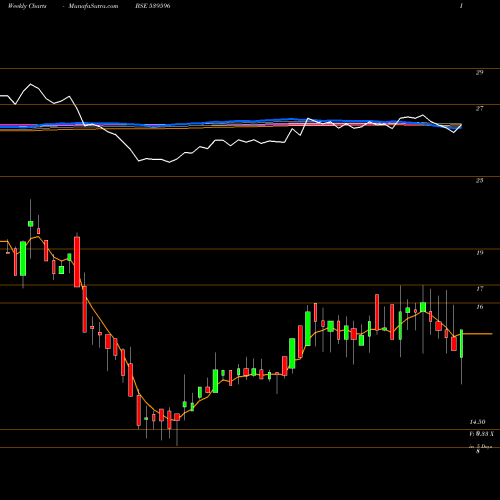Click the 16 price axis label

pos(479,307)
